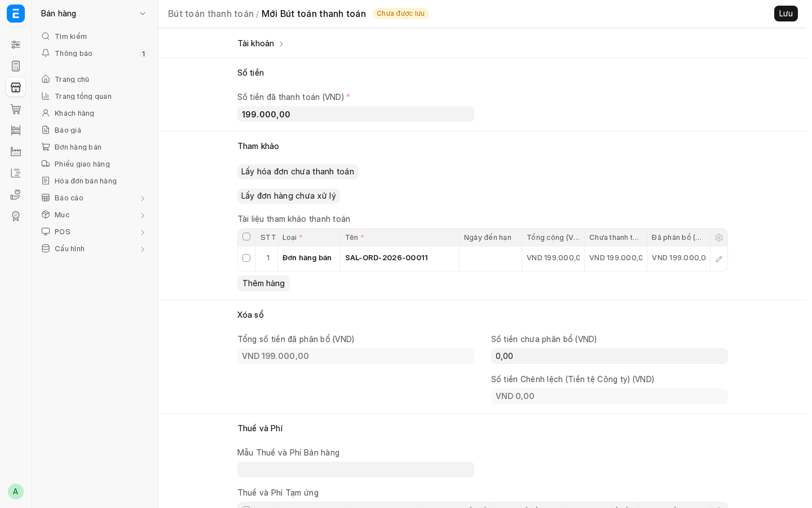The width and height of the screenshot is (812, 508).
Task: Open Tìm kiếm search
Action: [x=95, y=36]
